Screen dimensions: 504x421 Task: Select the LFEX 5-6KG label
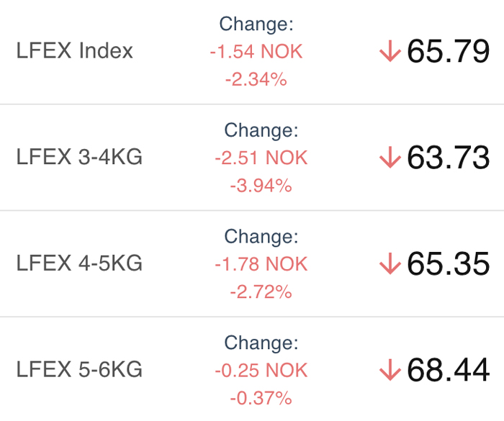(79, 369)
